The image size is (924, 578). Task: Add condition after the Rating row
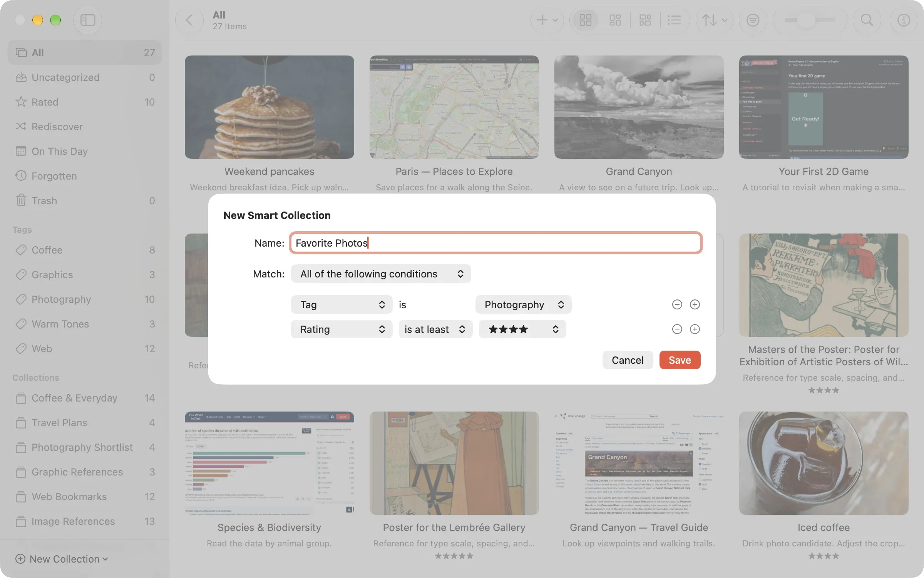coord(695,329)
